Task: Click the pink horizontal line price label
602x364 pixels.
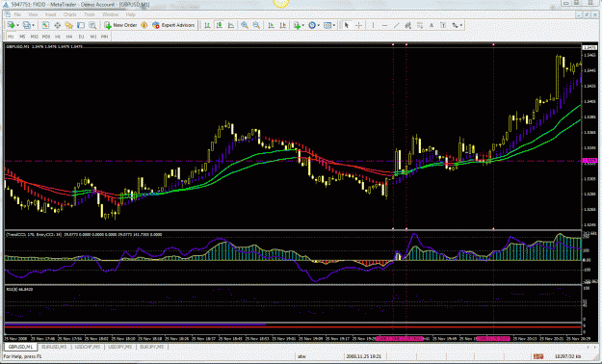Action: pos(589,161)
